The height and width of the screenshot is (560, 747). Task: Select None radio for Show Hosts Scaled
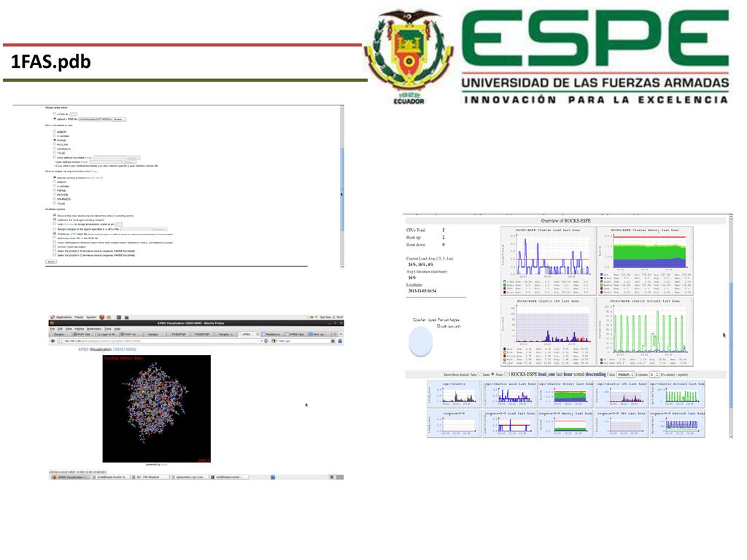506,374
